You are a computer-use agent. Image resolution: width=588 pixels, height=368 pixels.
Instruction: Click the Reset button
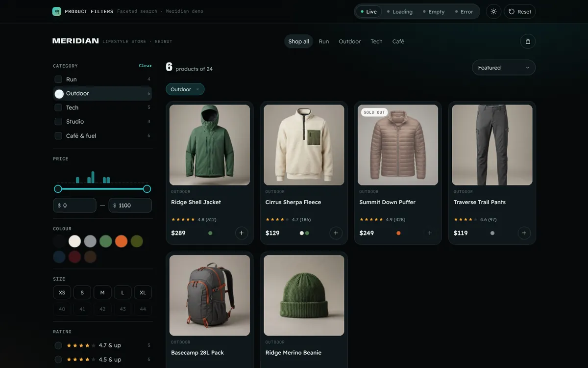520,12
